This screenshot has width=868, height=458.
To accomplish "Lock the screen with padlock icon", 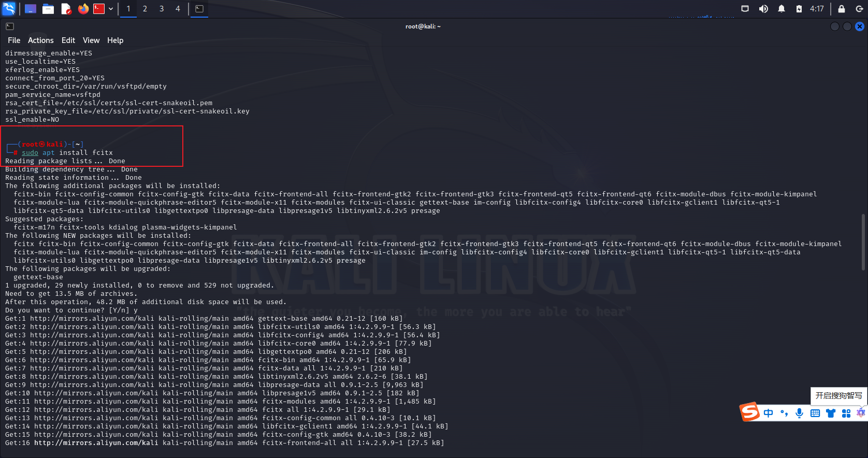I will coord(842,9).
